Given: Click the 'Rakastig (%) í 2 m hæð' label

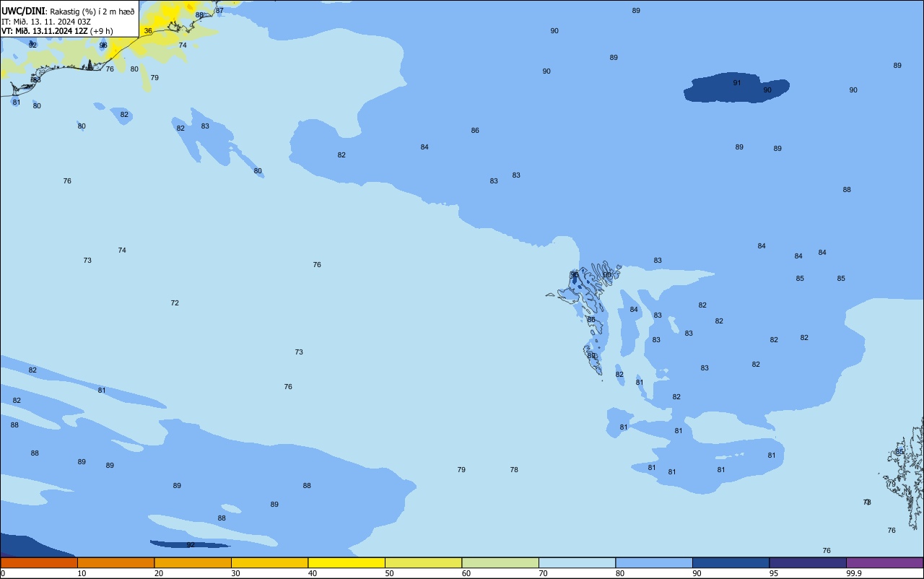Looking at the screenshot, I should (92, 12).
